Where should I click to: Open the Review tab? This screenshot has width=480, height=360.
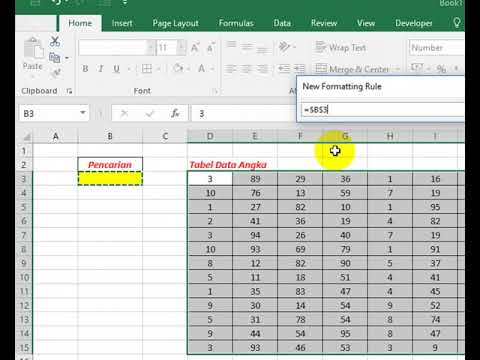pos(324,23)
